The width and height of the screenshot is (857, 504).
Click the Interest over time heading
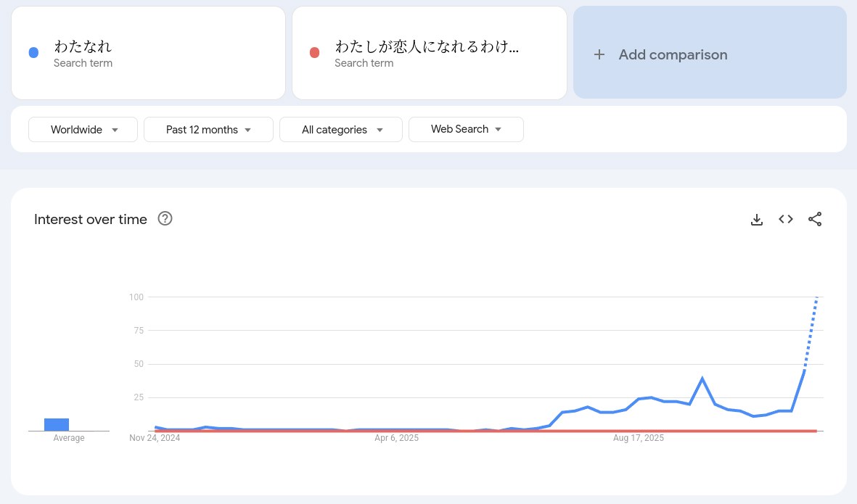91,219
